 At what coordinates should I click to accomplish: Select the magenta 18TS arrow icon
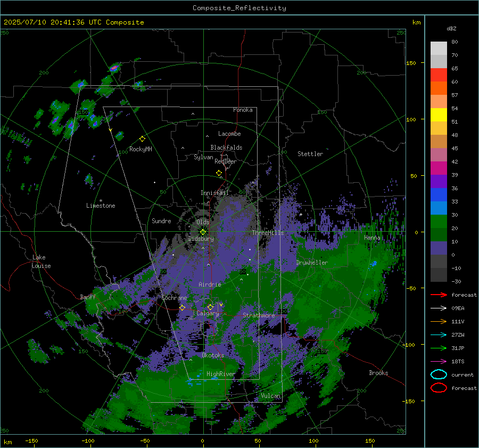coord(439,362)
